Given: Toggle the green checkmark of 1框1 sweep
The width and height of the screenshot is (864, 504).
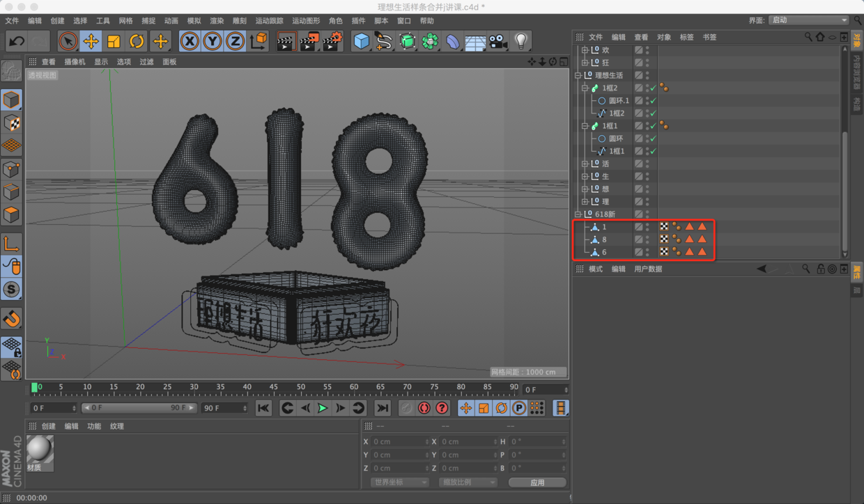Looking at the screenshot, I should tap(653, 126).
